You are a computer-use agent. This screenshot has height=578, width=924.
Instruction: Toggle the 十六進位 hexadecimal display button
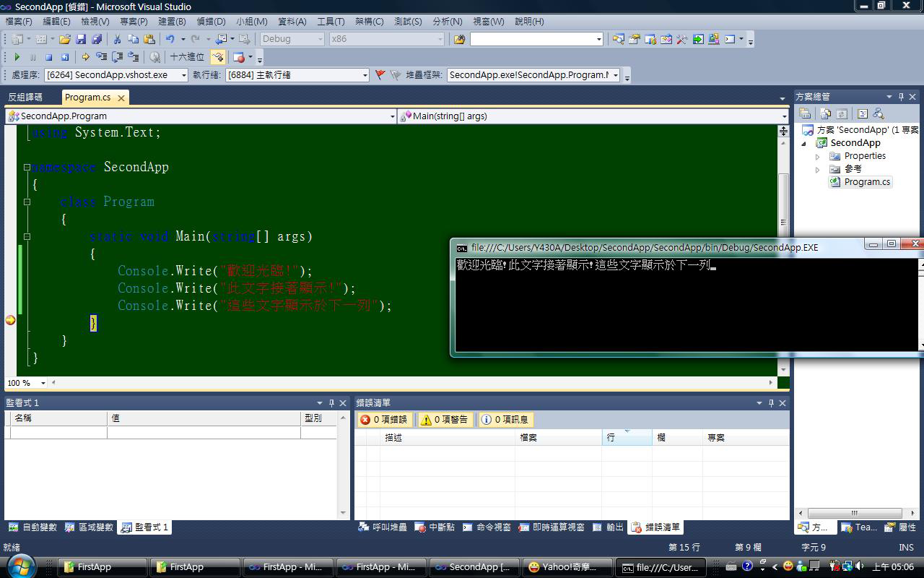(x=187, y=57)
